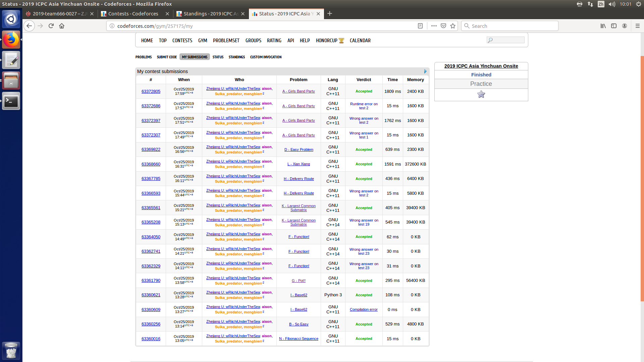The height and width of the screenshot is (362, 644).
Task: Expand the blue arrow in submissions header
Action: pos(425,71)
